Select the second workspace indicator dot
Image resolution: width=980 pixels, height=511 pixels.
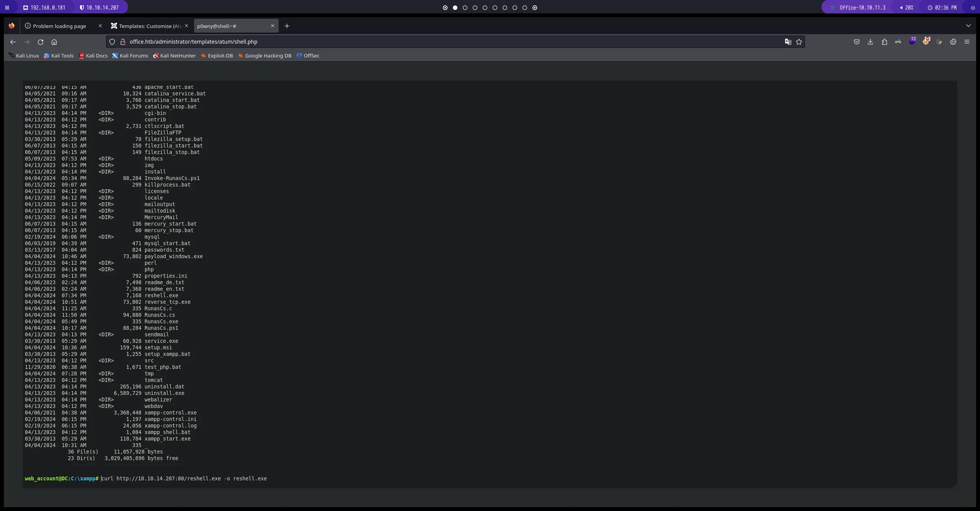coord(455,8)
